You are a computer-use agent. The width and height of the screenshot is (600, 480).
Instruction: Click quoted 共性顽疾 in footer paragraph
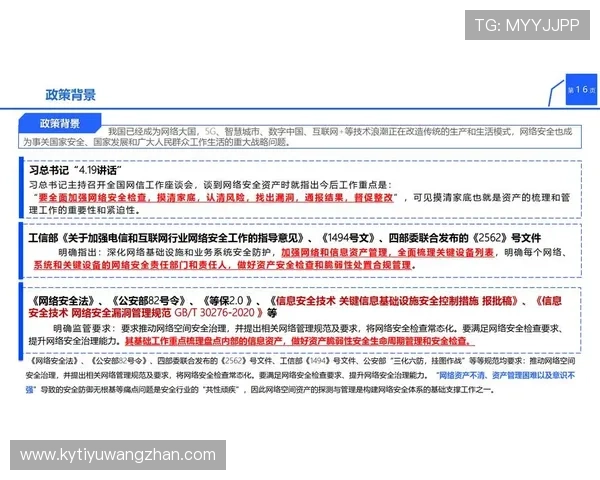pyautogui.click(x=220, y=390)
